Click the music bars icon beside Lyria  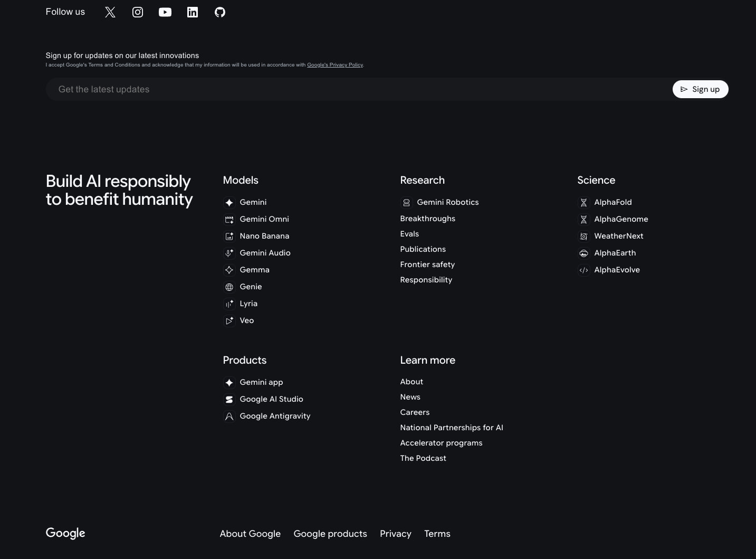(229, 304)
